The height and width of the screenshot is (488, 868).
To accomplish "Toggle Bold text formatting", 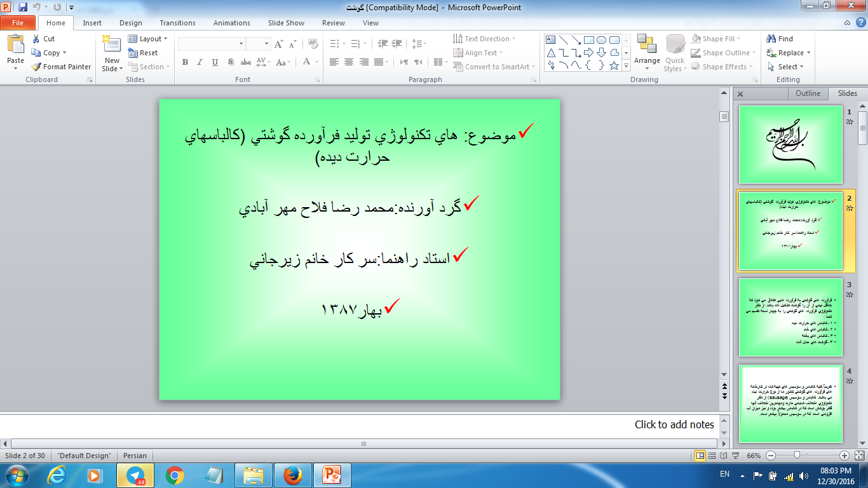I will (x=185, y=62).
